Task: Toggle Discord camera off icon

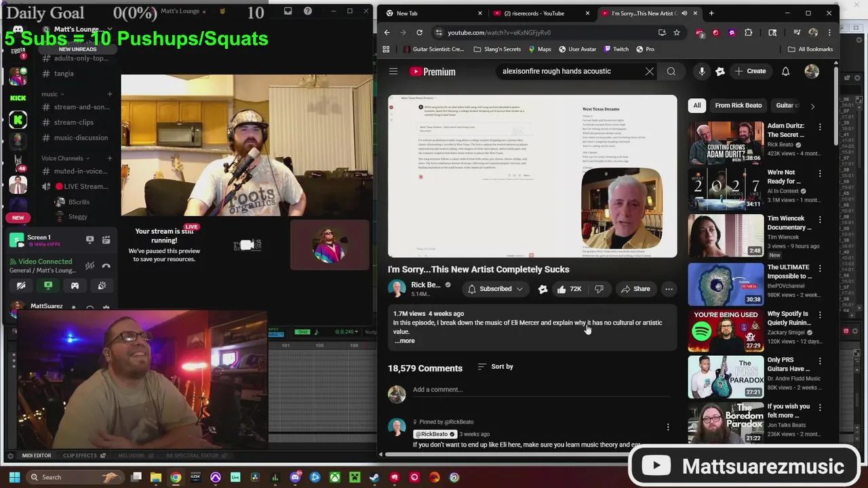Action: point(21,285)
